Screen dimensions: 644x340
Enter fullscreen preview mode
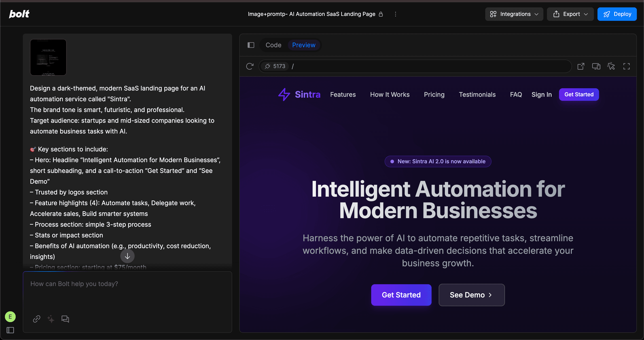click(x=626, y=66)
